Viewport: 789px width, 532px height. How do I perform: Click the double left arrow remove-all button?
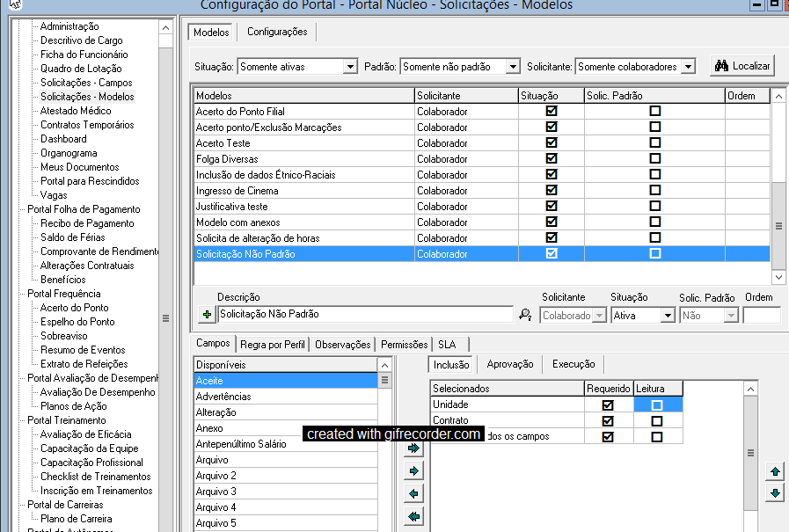pos(413,516)
